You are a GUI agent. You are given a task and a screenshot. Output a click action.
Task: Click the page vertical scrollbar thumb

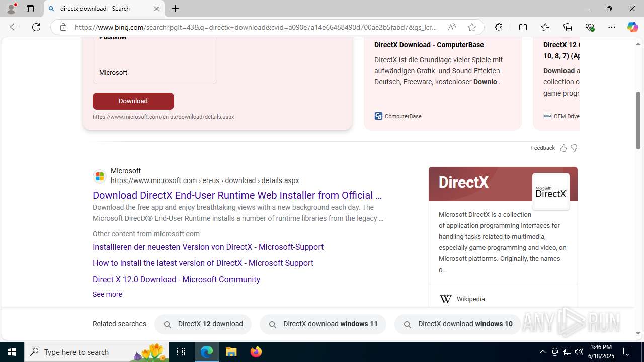638,121
